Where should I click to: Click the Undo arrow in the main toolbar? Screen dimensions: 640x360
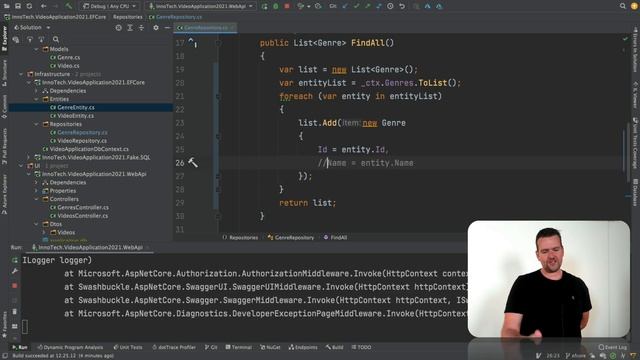point(402,6)
